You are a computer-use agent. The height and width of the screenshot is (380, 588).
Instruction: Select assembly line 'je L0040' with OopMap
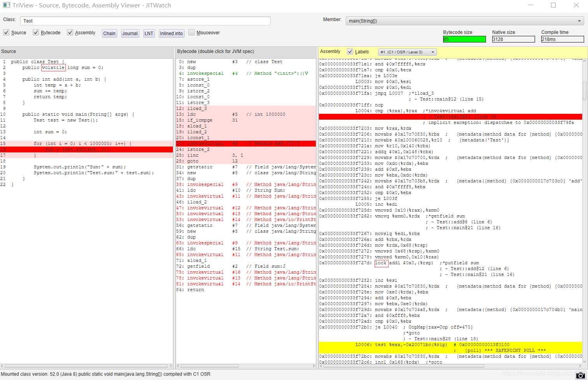(451, 327)
